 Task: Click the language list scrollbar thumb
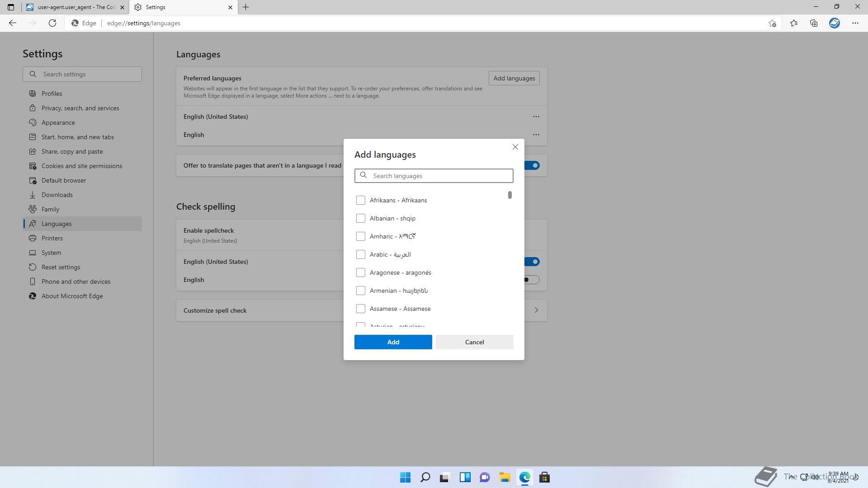(x=510, y=195)
